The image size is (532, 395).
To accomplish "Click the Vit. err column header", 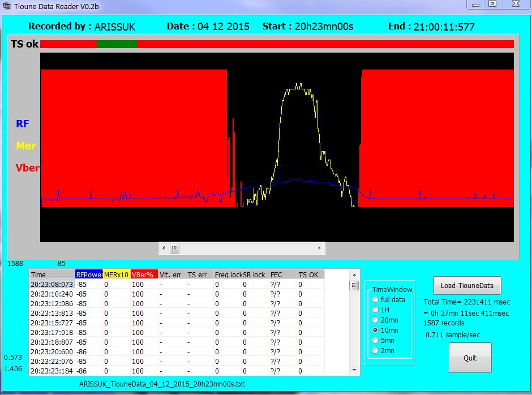I will 172,274.
